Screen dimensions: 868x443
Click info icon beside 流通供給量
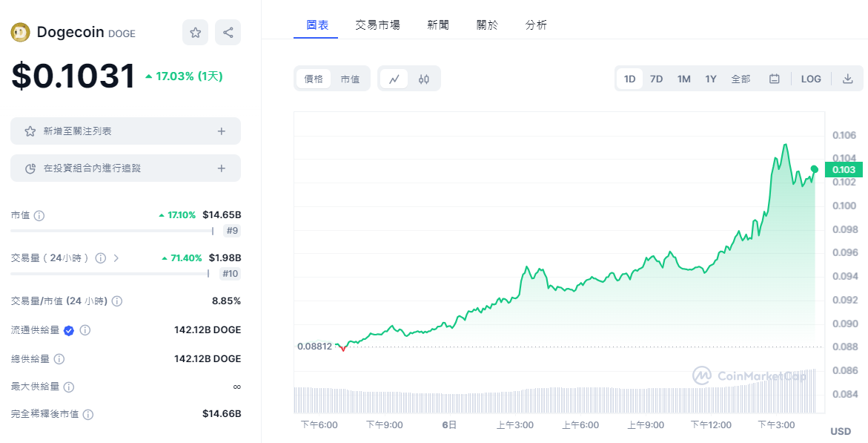coord(85,330)
